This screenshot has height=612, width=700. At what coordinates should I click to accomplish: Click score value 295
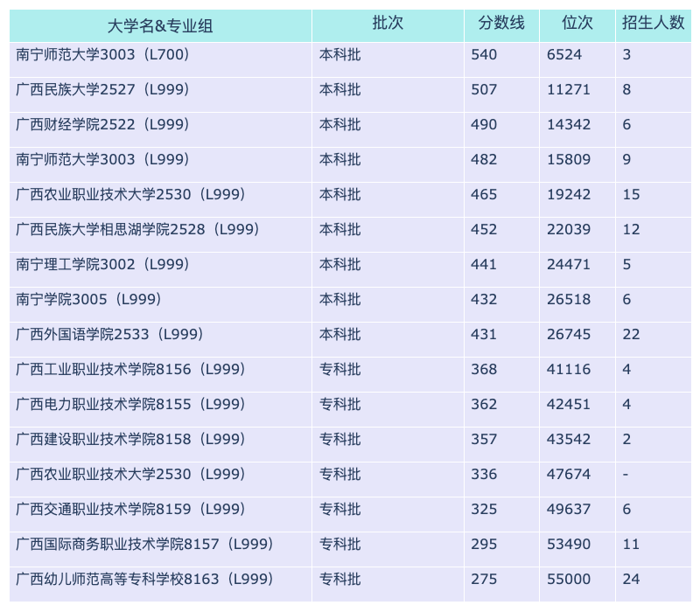pos(484,544)
